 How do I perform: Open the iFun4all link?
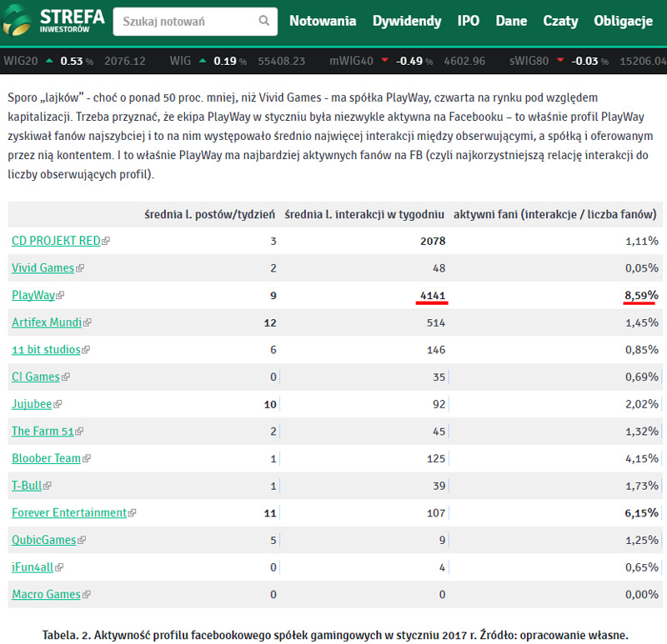[33, 567]
